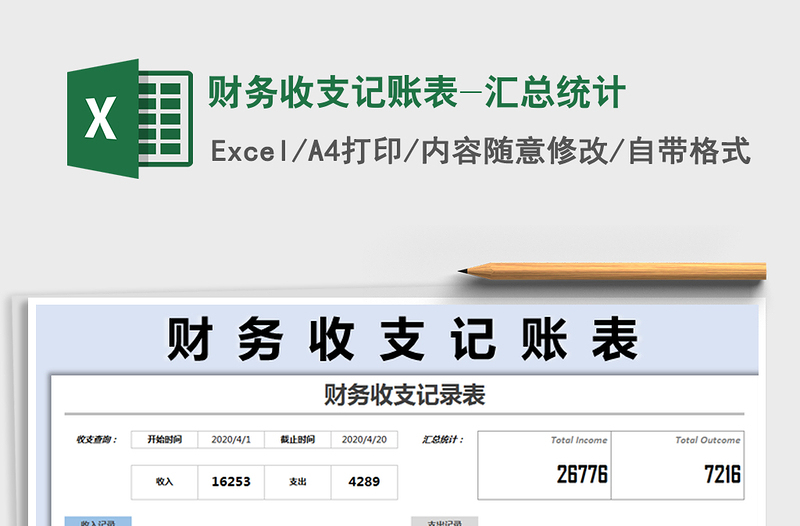
Task: Click the title 财务收支记账表-汇总统计
Action: coord(416,92)
